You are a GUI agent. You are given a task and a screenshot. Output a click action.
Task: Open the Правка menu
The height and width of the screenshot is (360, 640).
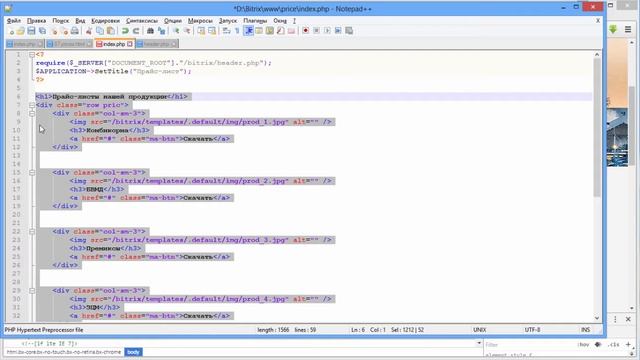click(36, 20)
